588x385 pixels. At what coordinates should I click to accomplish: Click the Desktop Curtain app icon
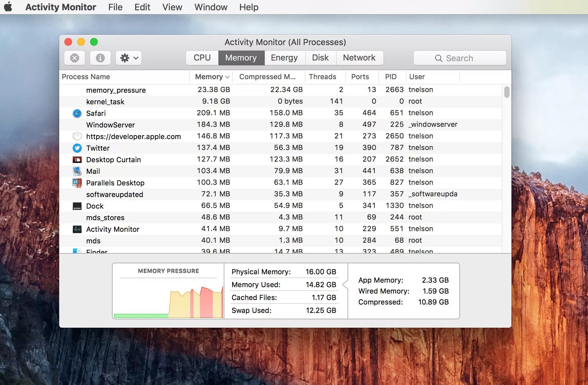[x=77, y=160]
